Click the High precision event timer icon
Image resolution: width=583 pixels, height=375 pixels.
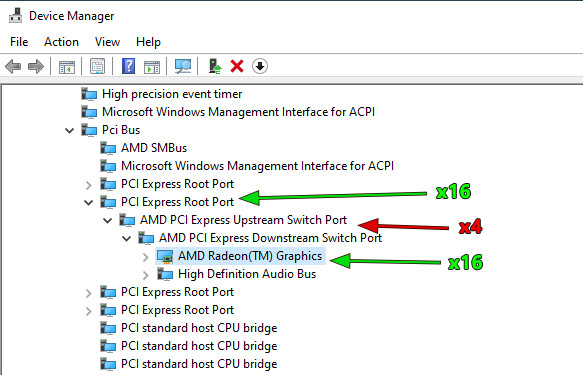point(89,94)
